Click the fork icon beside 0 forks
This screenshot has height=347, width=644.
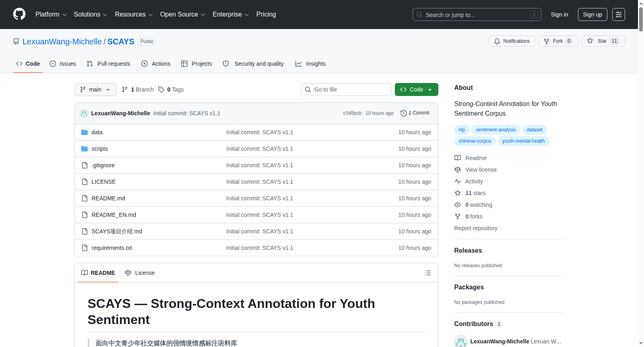coord(458,216)
